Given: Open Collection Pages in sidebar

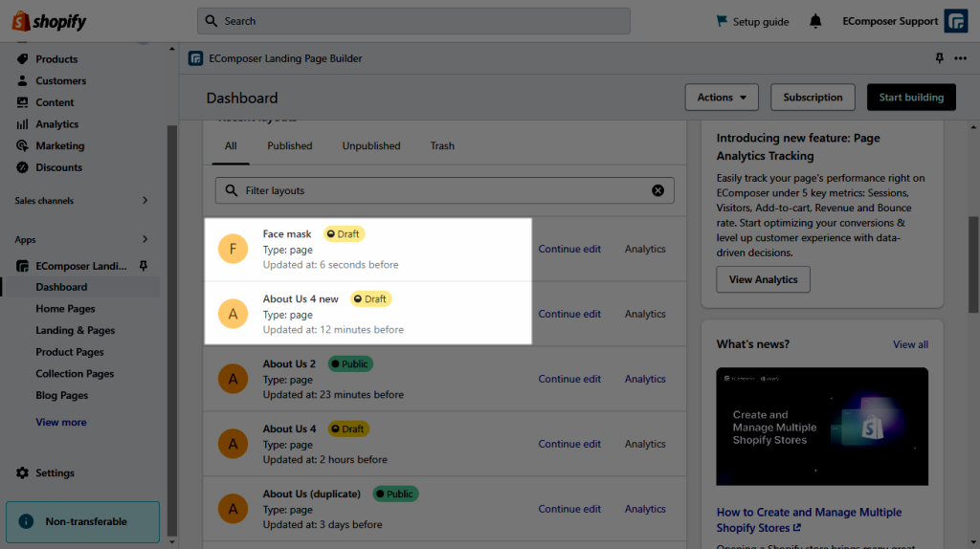Looking at the screenshot, I should (x=75, y=374).
